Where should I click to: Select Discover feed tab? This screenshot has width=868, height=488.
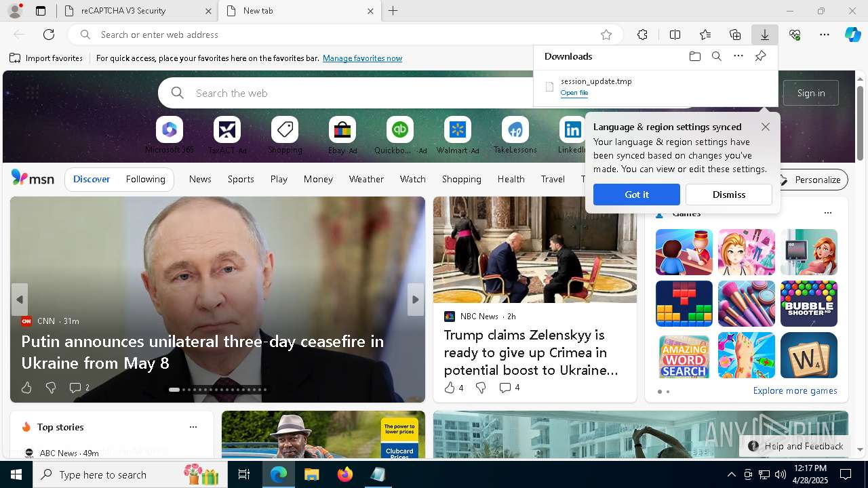click(x=92, y=179)
